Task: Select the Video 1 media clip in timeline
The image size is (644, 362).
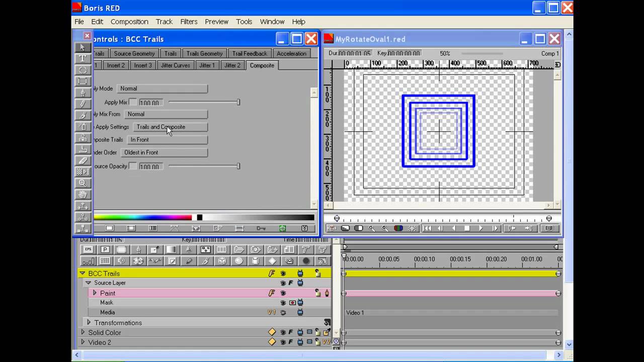Action: click(x=451, y=313)
